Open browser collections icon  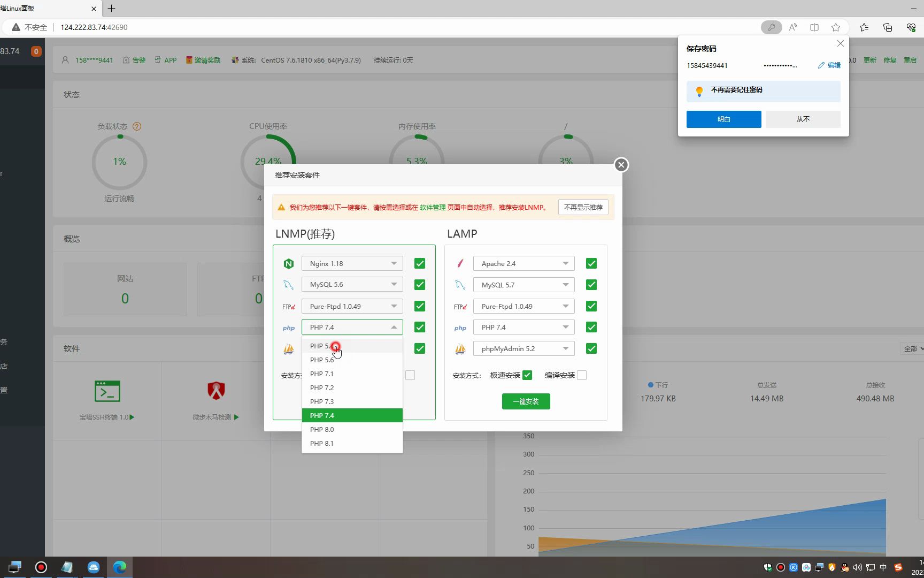tap(888, 27)
